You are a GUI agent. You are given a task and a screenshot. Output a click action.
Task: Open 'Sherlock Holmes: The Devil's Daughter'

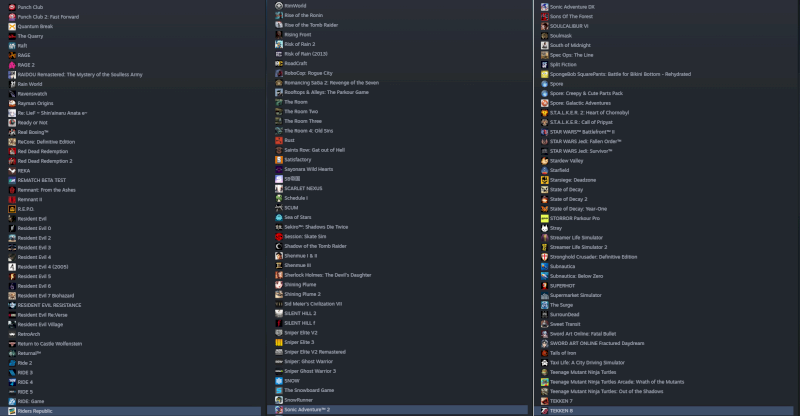pos(328,275)
